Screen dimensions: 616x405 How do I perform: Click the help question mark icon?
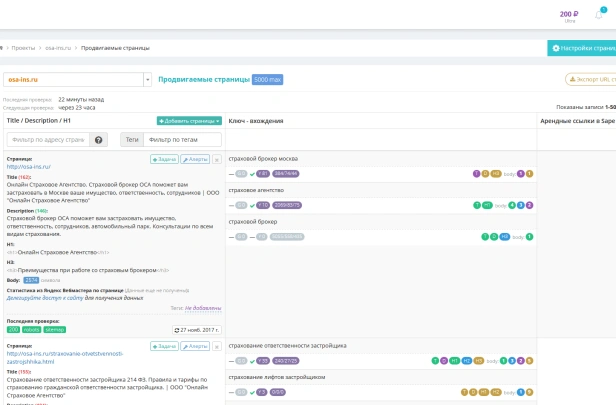coord(99,140)
